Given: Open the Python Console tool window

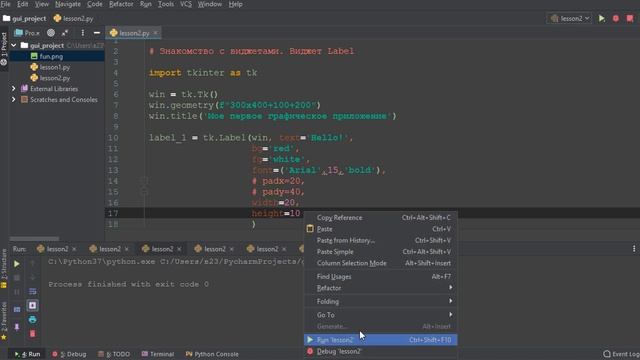Looking at the screenshot, I should click(x=212, y=354).
